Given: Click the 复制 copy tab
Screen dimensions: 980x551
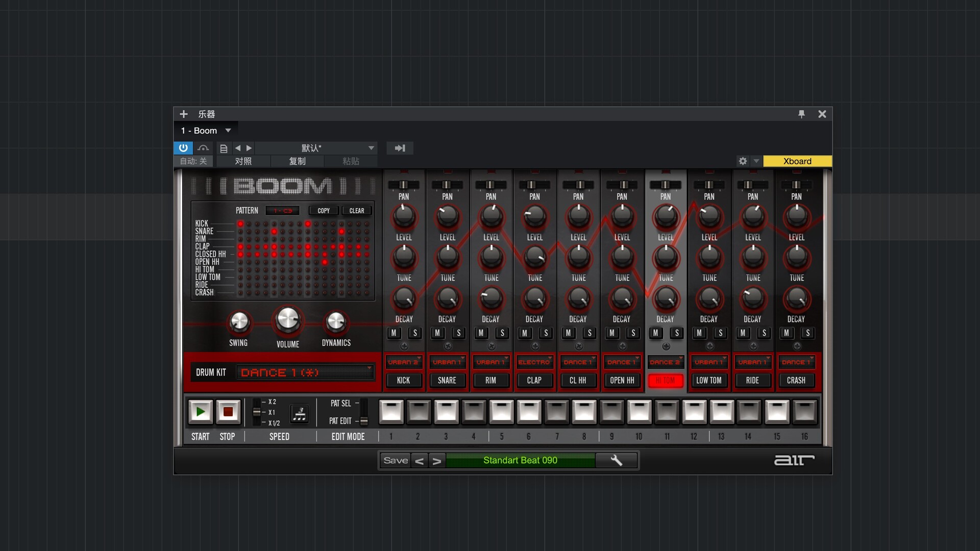Looking at the screenshot, I should 297,161.
